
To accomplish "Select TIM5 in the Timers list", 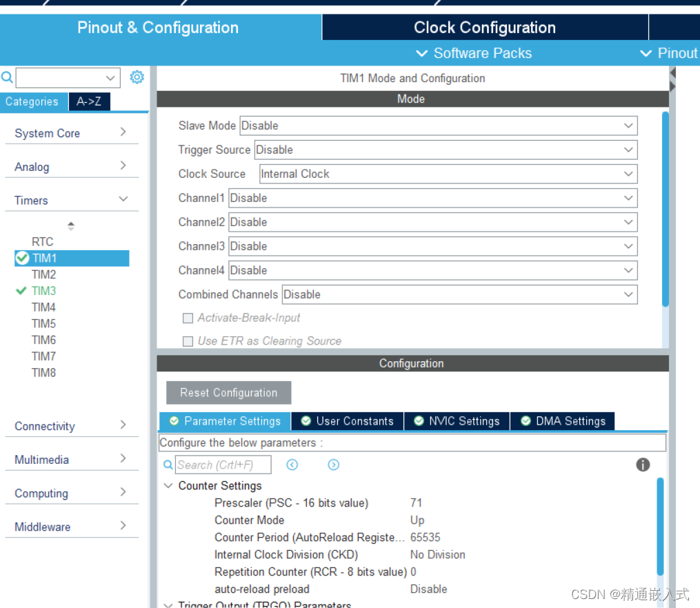I will [43, 323].
